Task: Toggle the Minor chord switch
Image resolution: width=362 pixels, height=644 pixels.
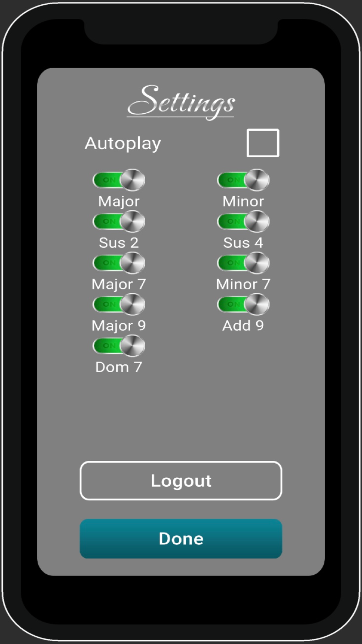Action: [x=243, y=180]
